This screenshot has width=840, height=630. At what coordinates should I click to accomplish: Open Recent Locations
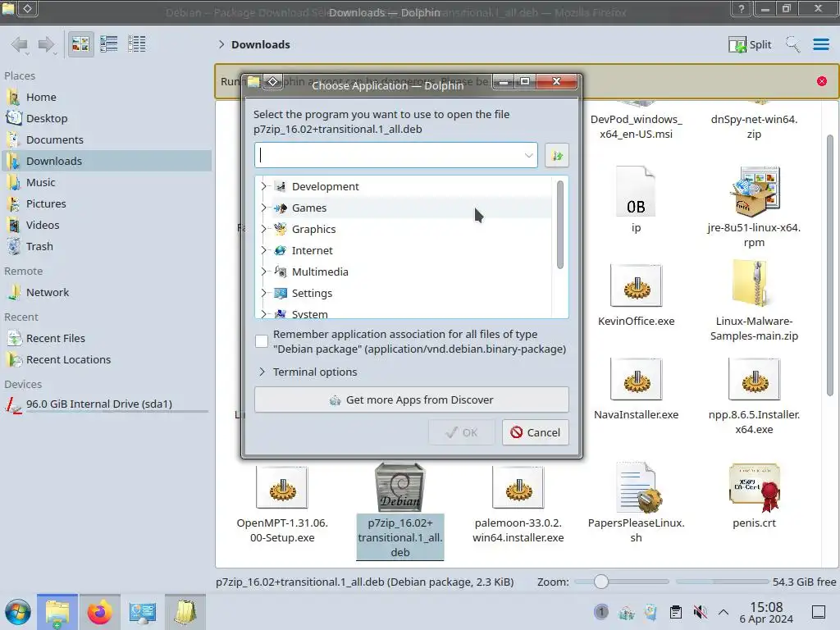107,360
